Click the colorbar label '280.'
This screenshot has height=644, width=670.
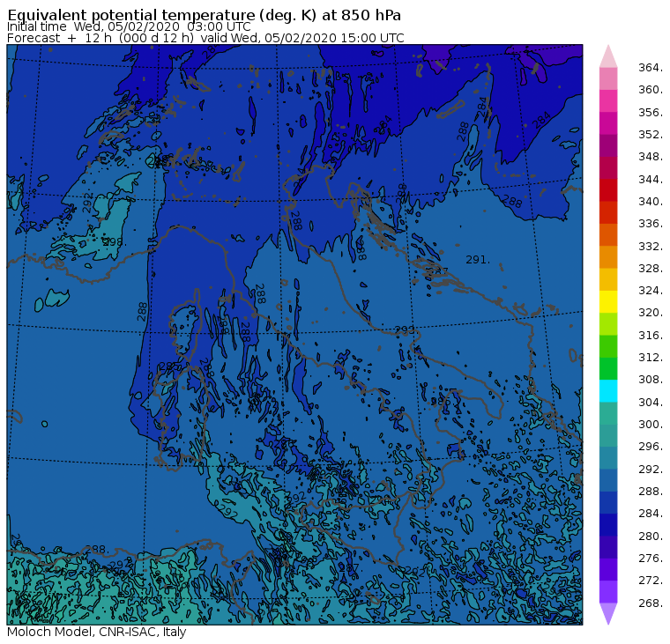(651, 537)
